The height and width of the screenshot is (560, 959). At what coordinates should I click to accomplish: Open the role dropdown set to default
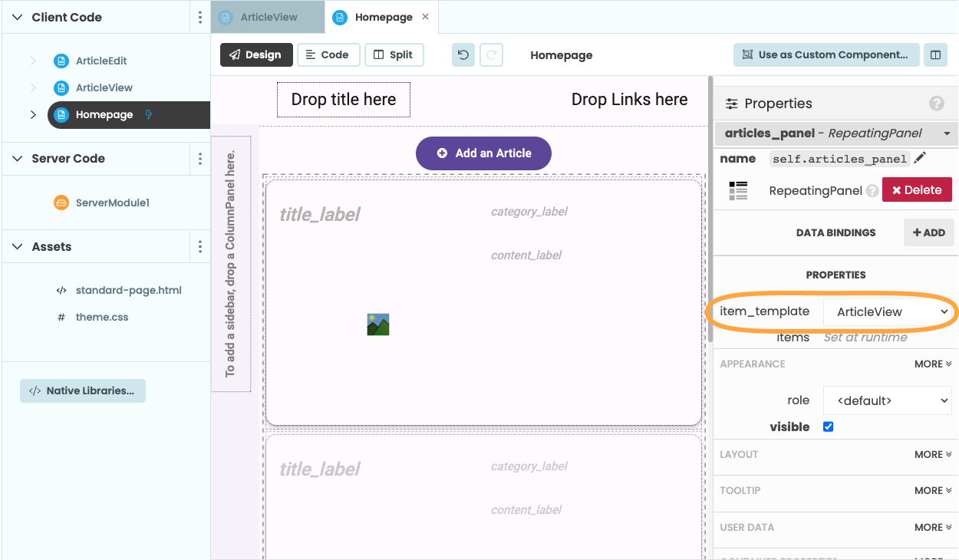(887, 400)
